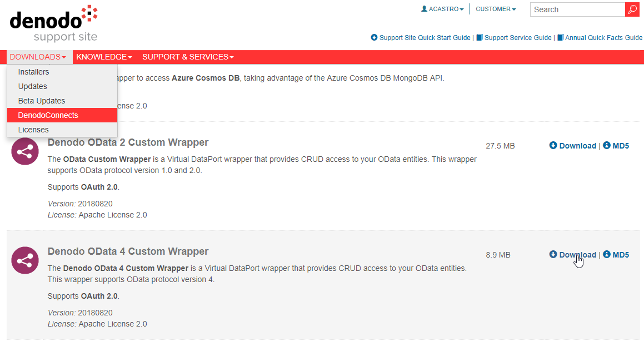Screen dimensions: 644x346
Task: Click the OData 2 wrapper share icon
Action: pos(25,152)
